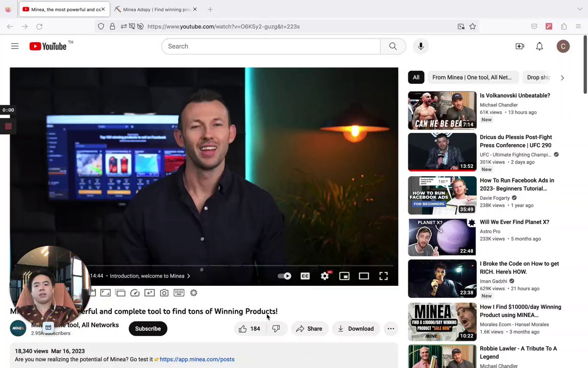
Task: List all tabs dropdown arrow
Action: coord(580,9)
